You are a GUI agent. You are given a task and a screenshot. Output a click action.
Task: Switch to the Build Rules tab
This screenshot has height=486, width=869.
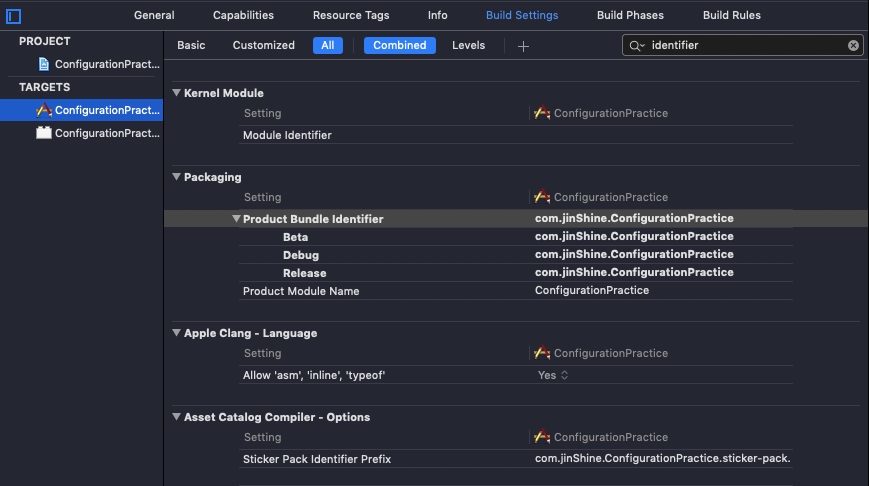click(732, 16)
